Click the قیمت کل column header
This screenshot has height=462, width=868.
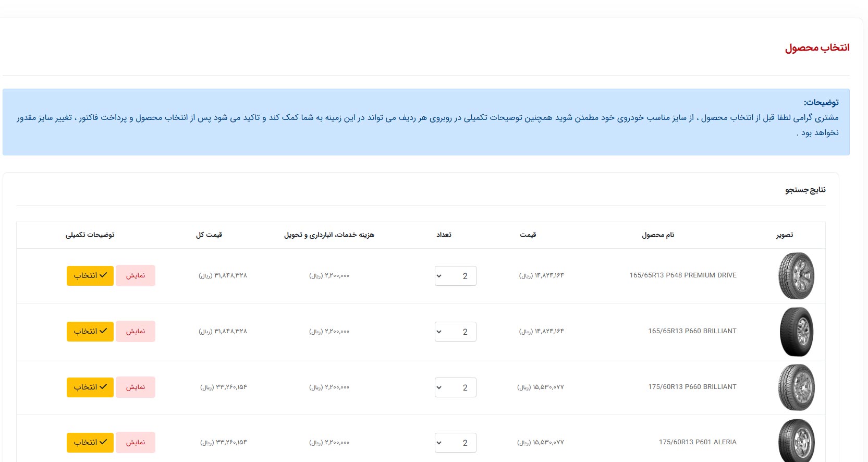coord(209,235)
